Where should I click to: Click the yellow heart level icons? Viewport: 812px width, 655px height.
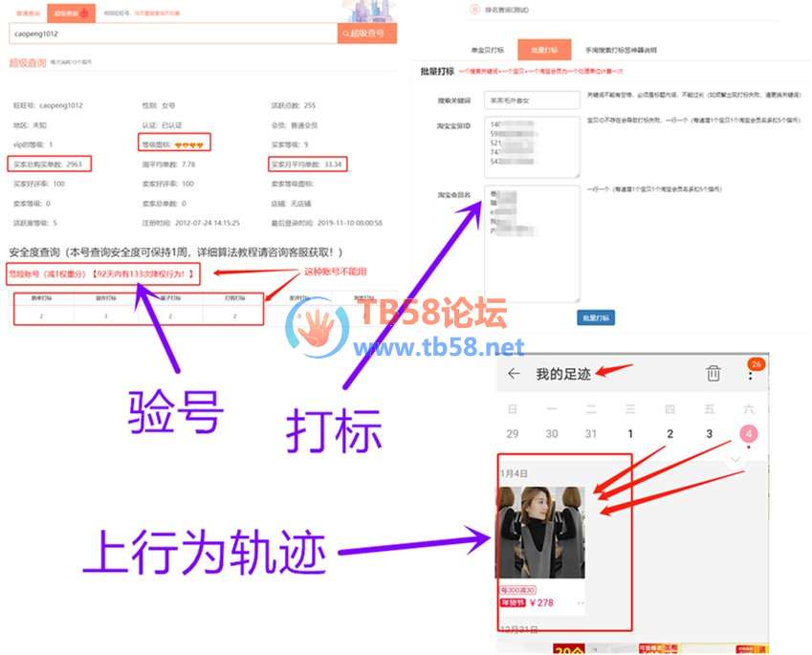pyautogui.click(x=186, y=144)
